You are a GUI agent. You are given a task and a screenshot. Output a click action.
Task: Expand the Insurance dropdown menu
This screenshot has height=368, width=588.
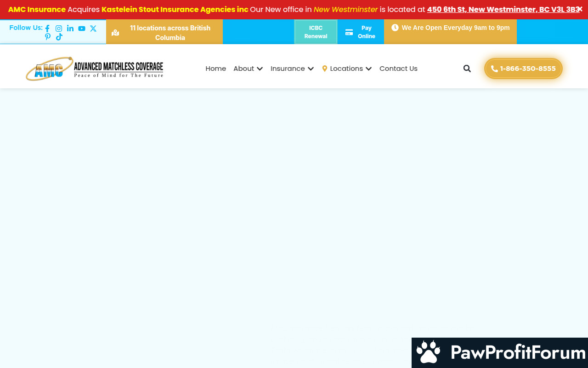(x=292, y=69)
